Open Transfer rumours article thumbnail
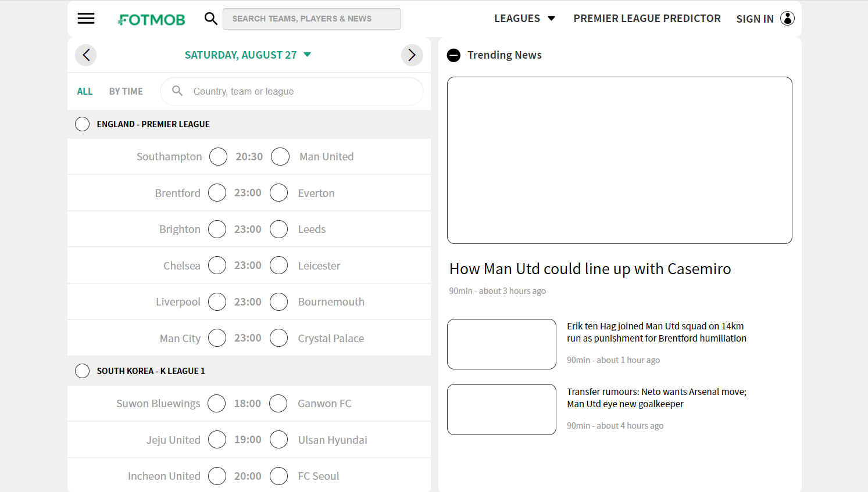The width and height of the screenshot is (868, 492). click(502, 410)
